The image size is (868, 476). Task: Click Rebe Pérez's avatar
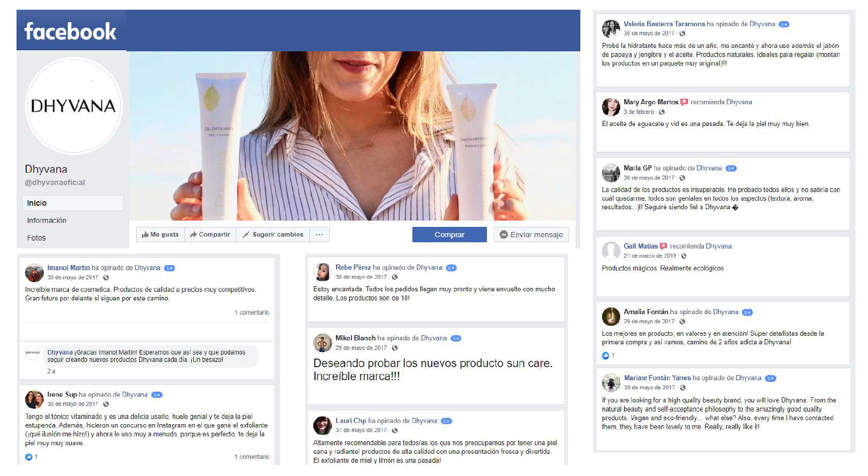coord(322,272)
